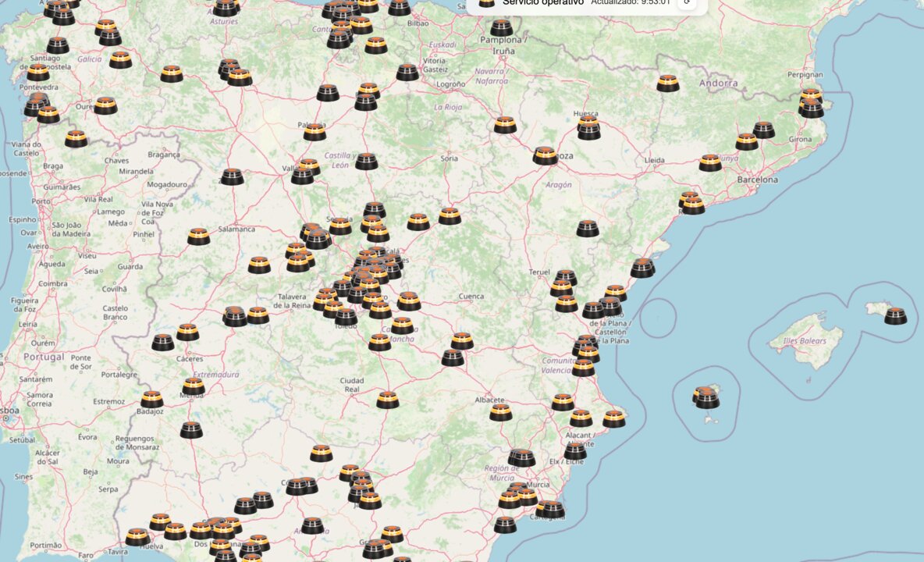Click the beacon marker south of Ciudad Real
924x562 pixels.
point(388,400)
